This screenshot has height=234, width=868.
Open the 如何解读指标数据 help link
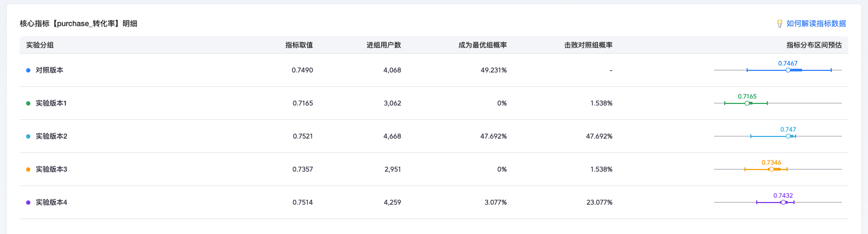click(816, 23)
